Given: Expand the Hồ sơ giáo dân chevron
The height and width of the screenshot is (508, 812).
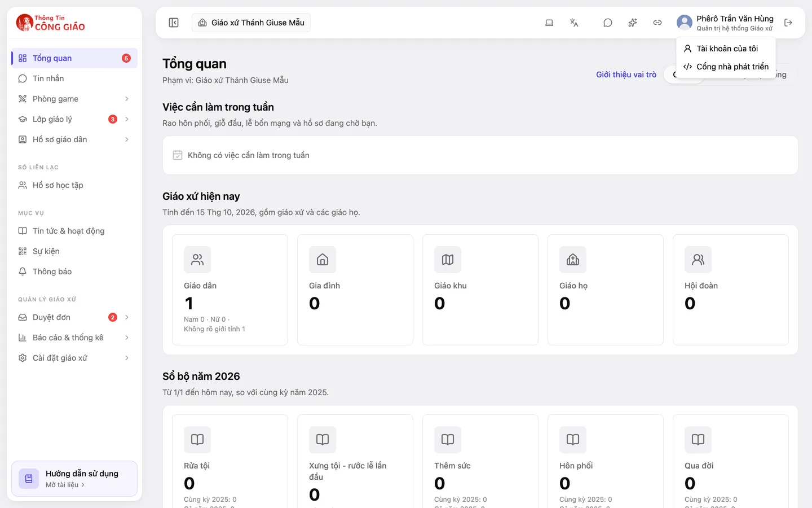Looking at the screenshot, I should [127, 139].
